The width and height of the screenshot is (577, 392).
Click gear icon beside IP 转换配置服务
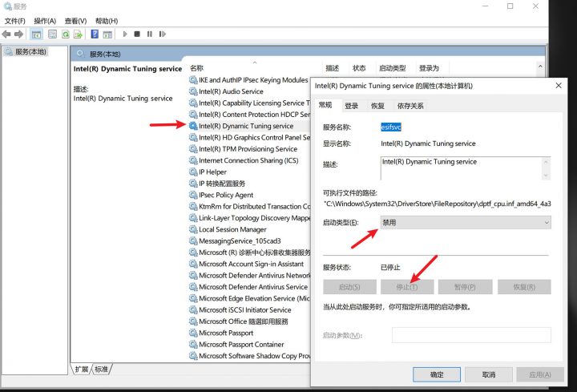(193, 184)
